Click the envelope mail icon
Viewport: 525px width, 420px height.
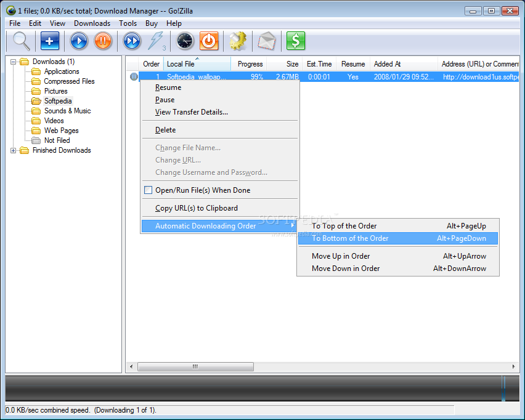267,41
